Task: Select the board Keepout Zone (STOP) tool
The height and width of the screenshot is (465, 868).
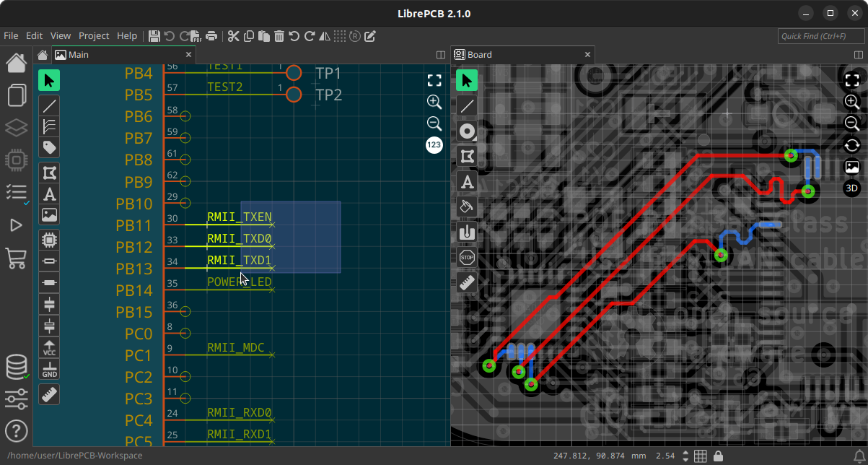Action: pos(467,256)
